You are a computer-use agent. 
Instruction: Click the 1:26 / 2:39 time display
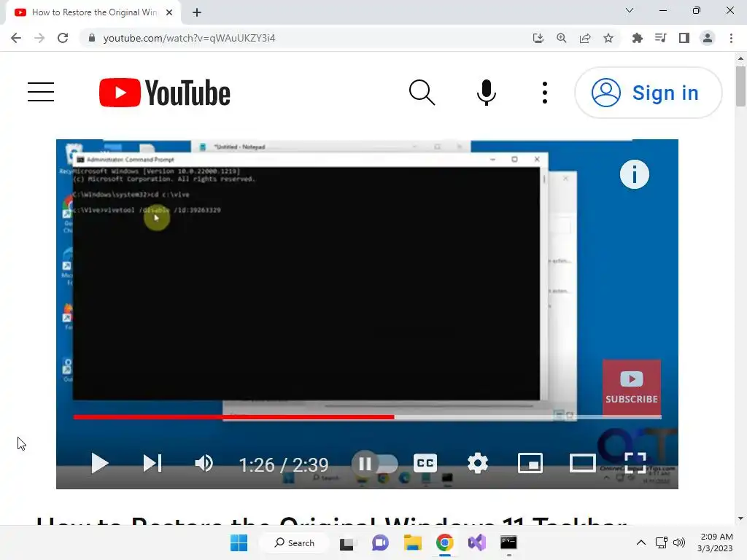tap(284, 464)
